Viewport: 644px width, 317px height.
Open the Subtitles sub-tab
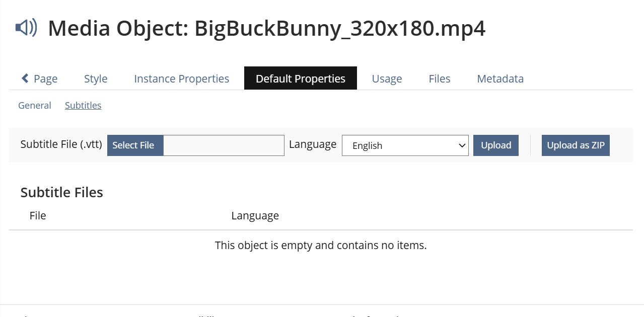(83, 105)
